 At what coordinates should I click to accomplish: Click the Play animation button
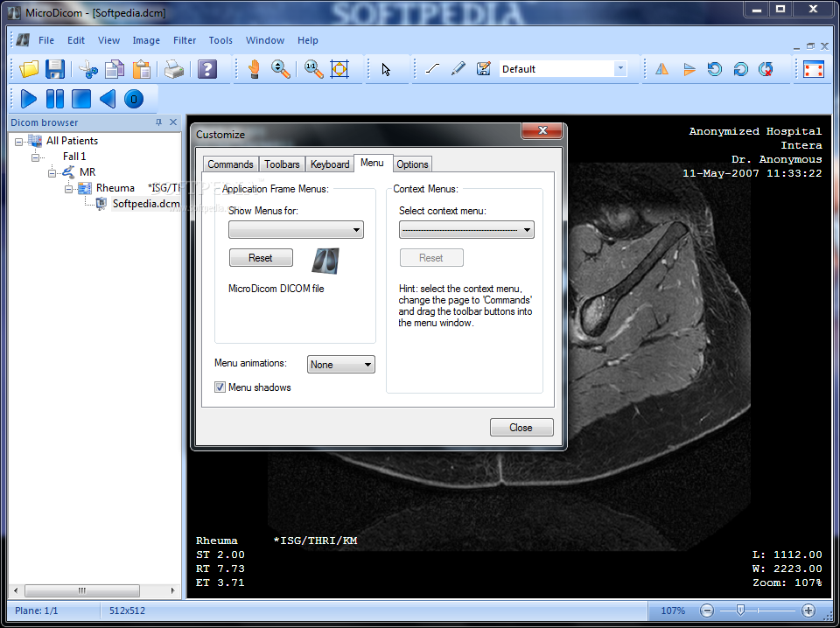28,99
